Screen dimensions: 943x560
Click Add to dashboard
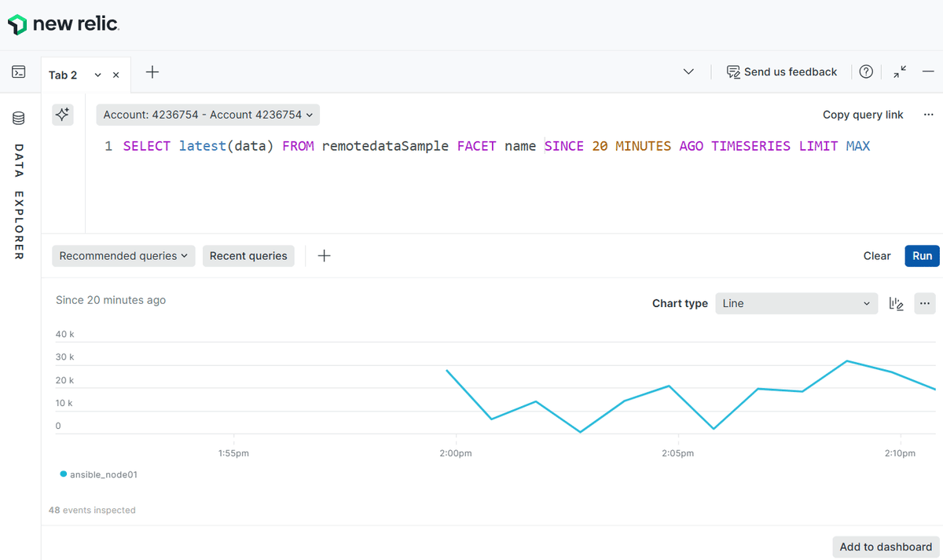tap(885, 547)
